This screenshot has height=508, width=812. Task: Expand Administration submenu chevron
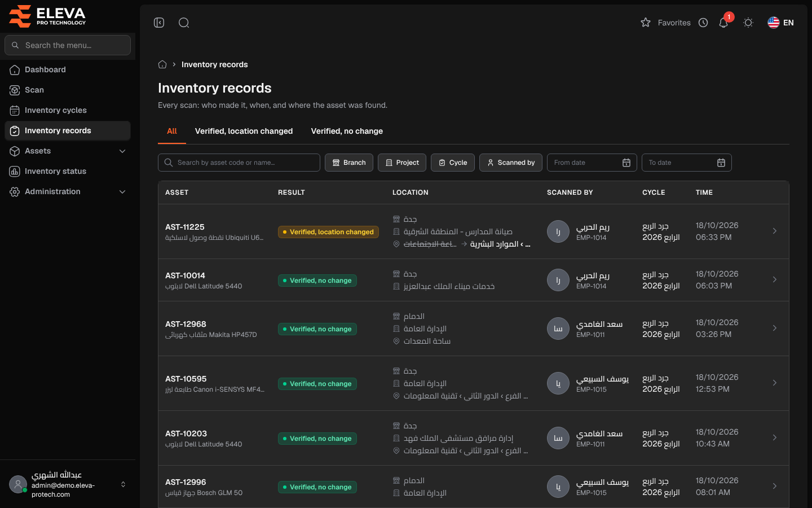click(122, 191)
